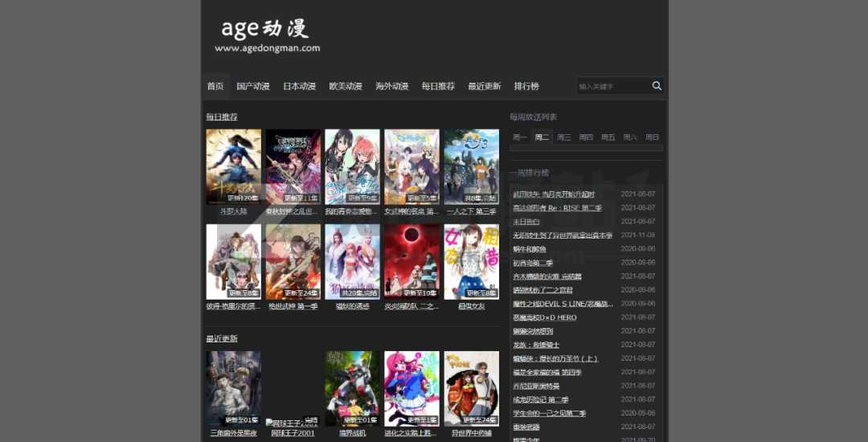
Task: Select the 租借女友 cover image
Action: click(x=471, y=261)
